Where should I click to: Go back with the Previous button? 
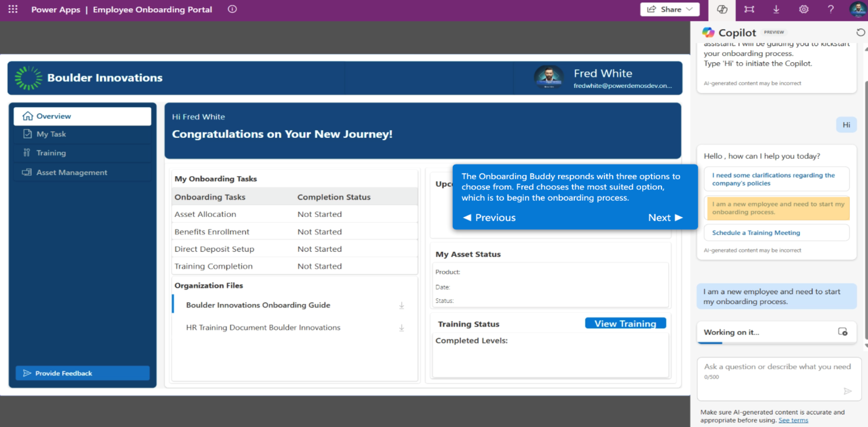[489, 218]
